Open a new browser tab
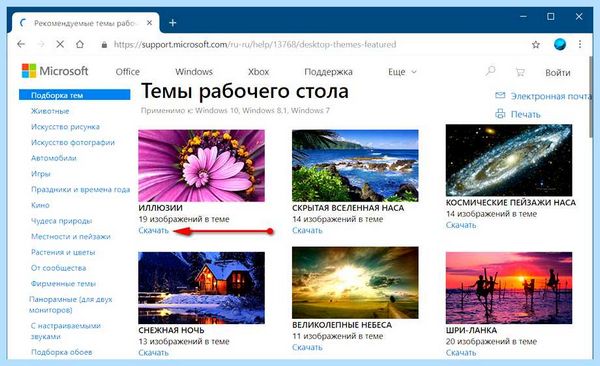Viewport: 600px width, 366px height. [173, 23]
